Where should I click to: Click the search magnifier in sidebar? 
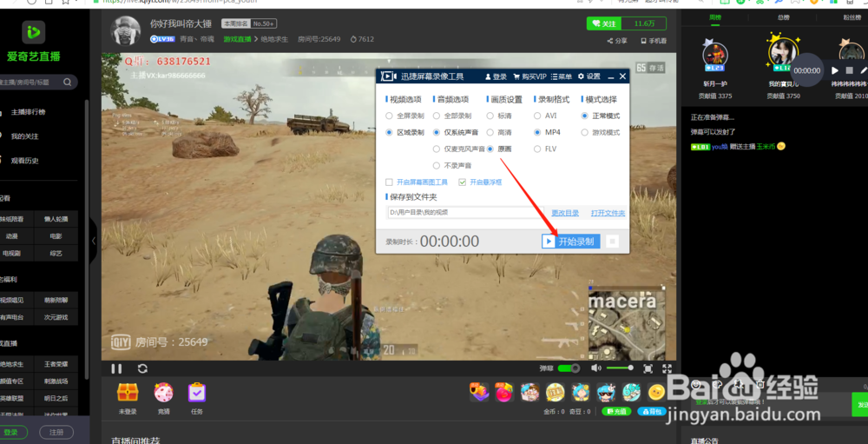click(x=67, y=82)
